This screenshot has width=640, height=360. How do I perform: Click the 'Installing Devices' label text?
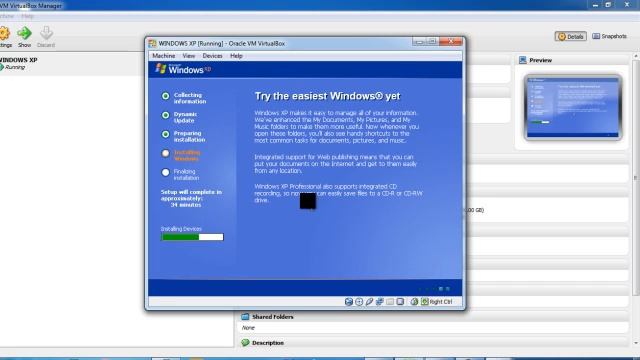coord(181,229)
